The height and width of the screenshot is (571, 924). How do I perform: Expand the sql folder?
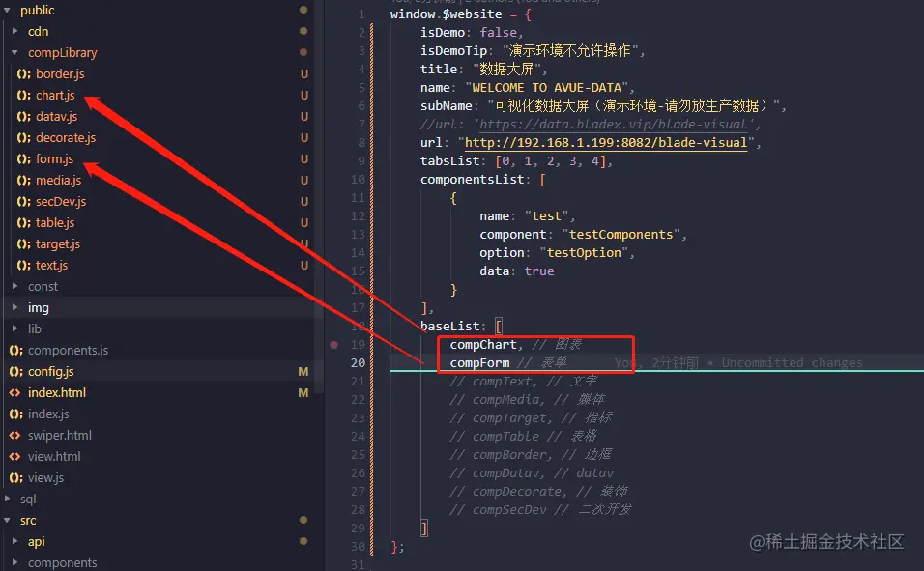(7, 499)
